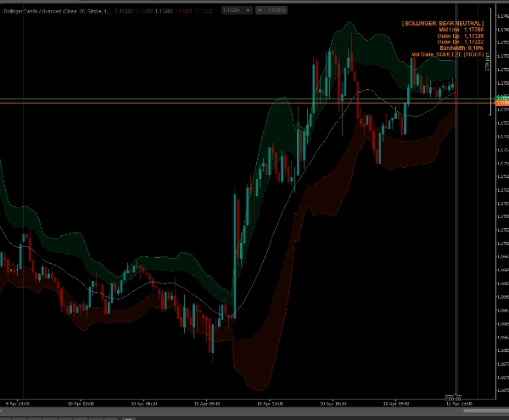
Task: Click the Mid Line value text
Action: (461, 30)
